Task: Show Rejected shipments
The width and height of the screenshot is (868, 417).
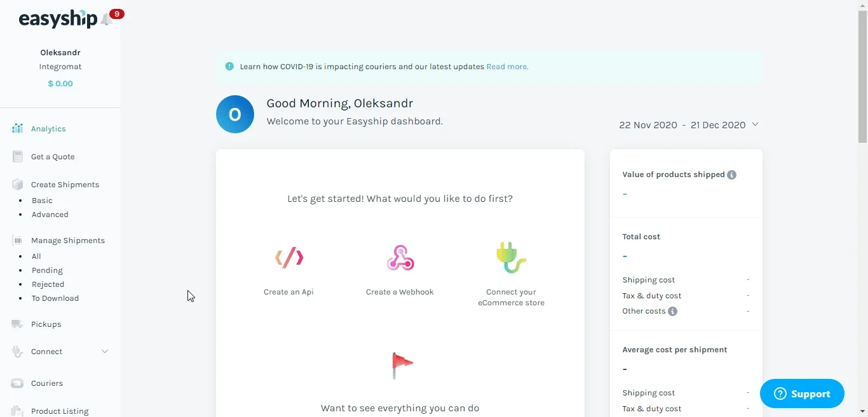Action: (x=48, y=284)
